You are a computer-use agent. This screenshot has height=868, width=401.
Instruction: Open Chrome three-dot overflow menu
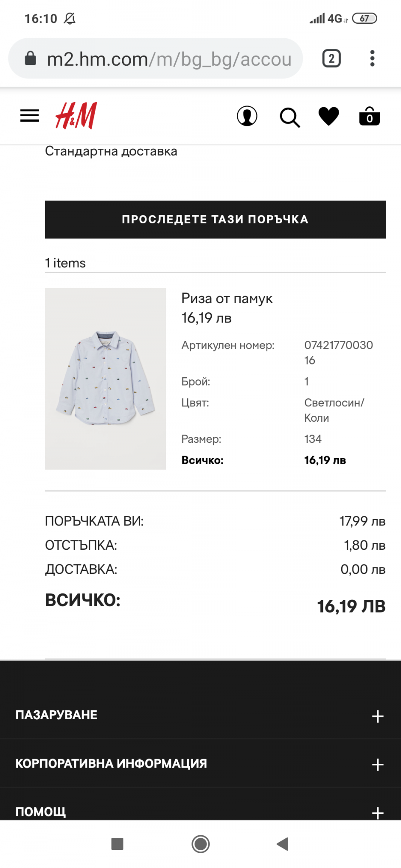coord(372,58)
